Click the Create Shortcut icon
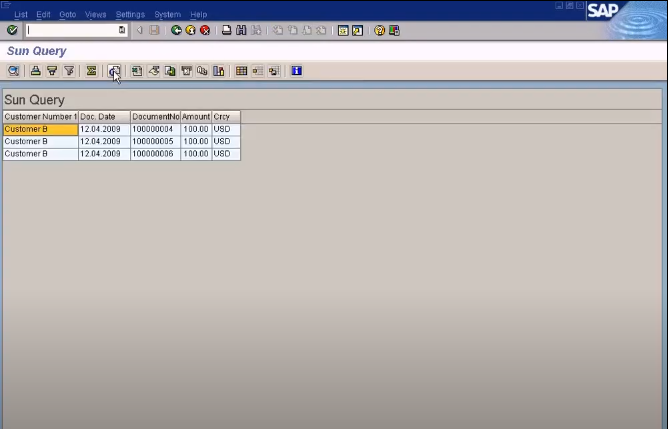This screenshot has height=429, width=668. [357, 30]
